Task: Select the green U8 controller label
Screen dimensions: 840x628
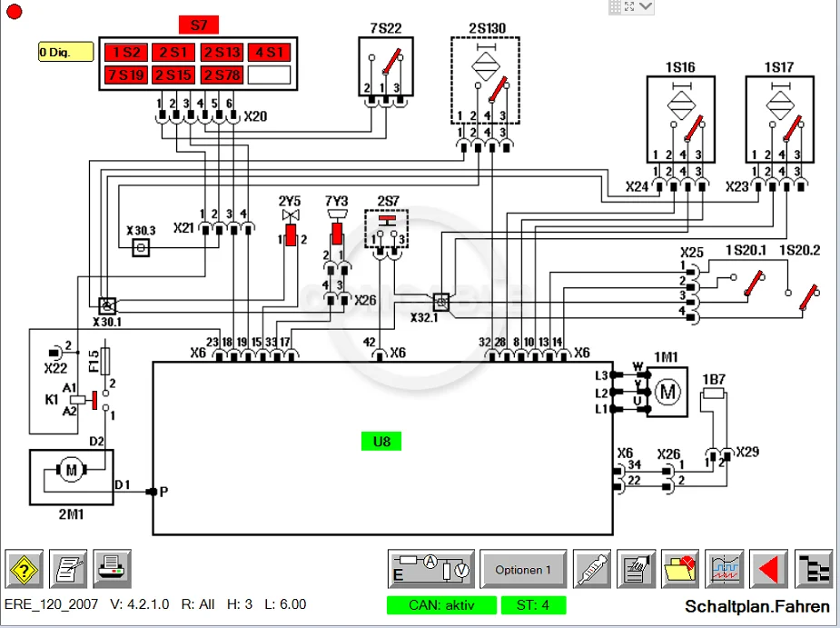Action: point(381,442)
